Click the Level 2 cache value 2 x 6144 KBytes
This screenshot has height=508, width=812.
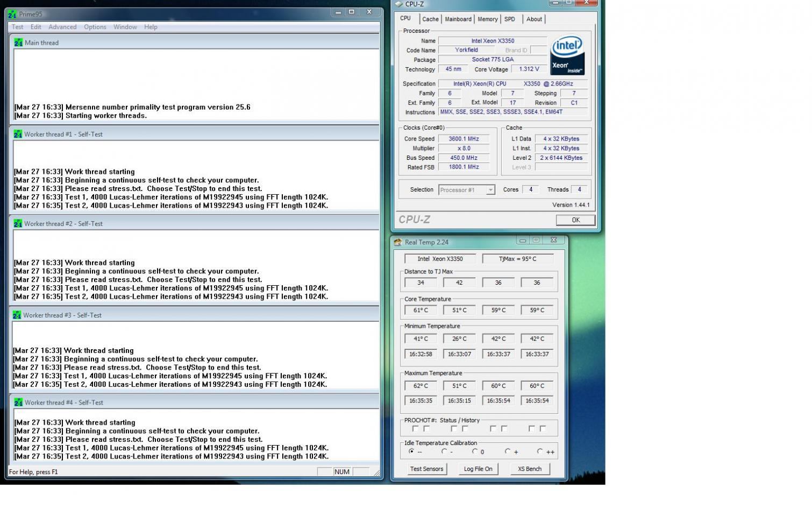pyautogui.click(x=561, y=158)
